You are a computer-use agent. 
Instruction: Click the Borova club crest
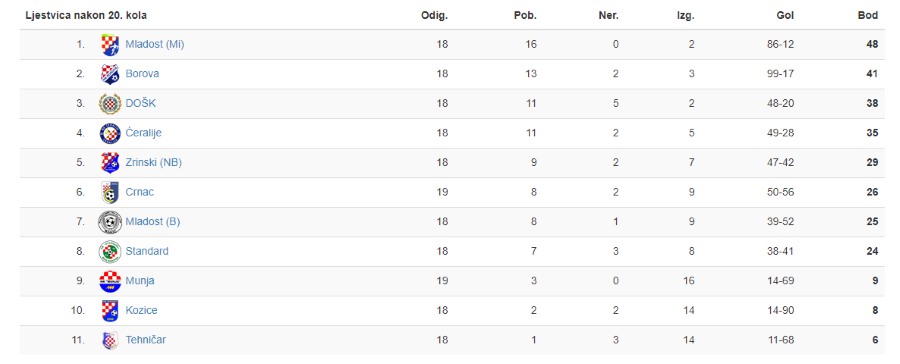tap(110, 74)
